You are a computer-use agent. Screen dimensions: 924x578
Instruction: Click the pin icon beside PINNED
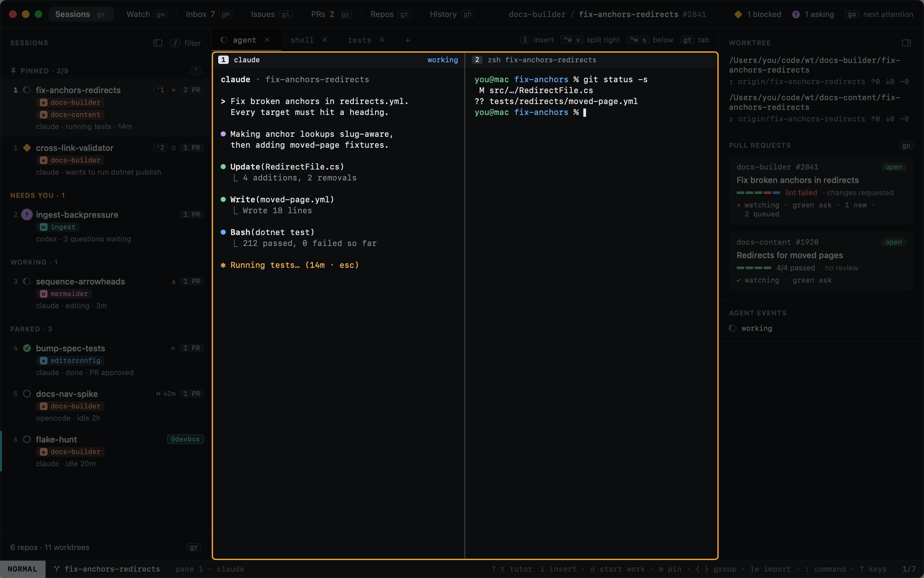point(13,71)
